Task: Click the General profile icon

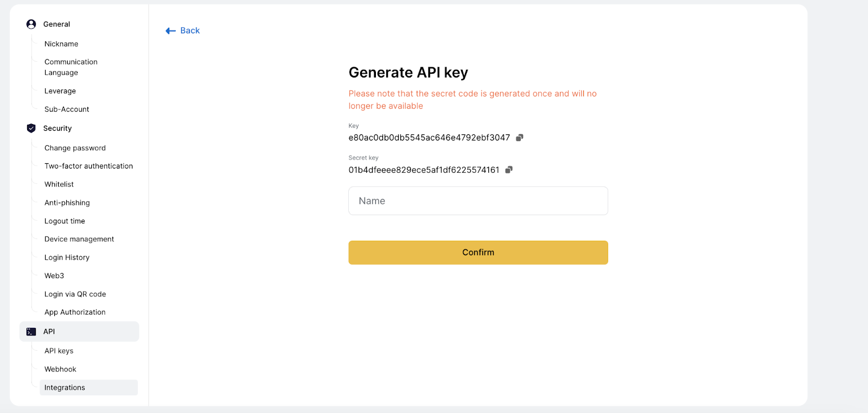Action: click(31, 24)
